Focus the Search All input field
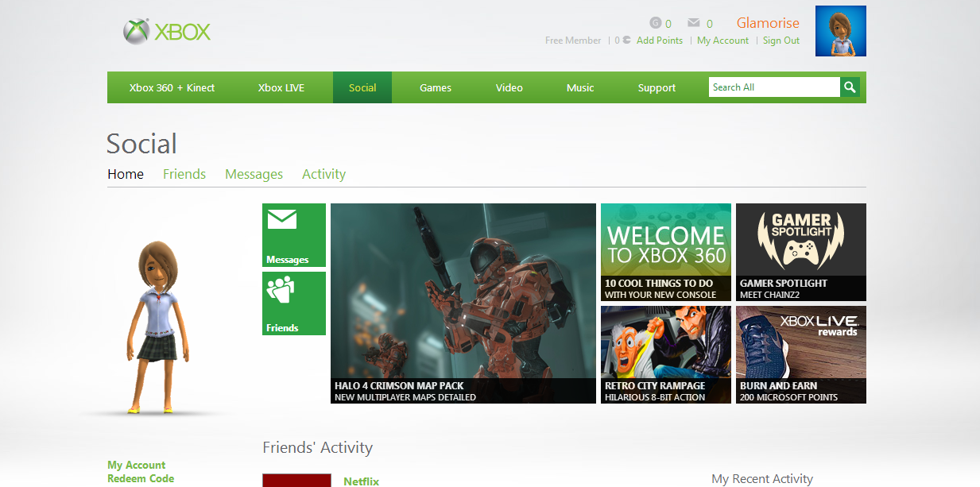 coord(774,87)
